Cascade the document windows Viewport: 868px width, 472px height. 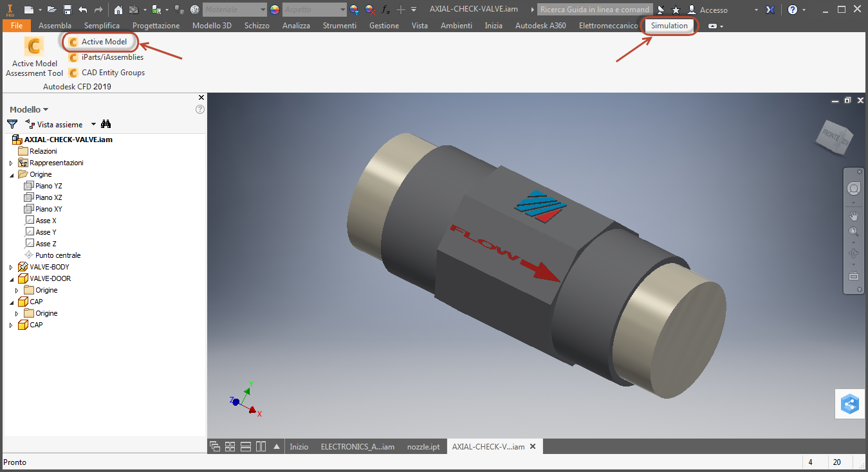point(215,446)
